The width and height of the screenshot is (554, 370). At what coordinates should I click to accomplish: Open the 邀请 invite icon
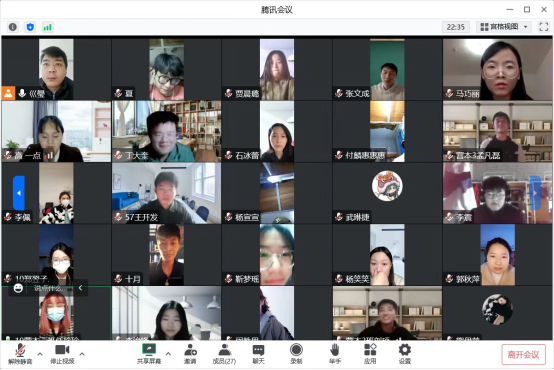tap(190, 354)
